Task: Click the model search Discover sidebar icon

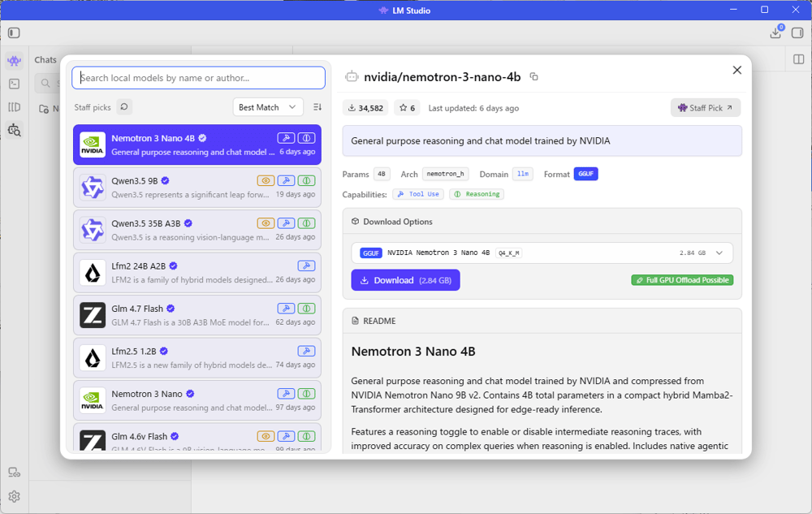Action: (14, 130)
